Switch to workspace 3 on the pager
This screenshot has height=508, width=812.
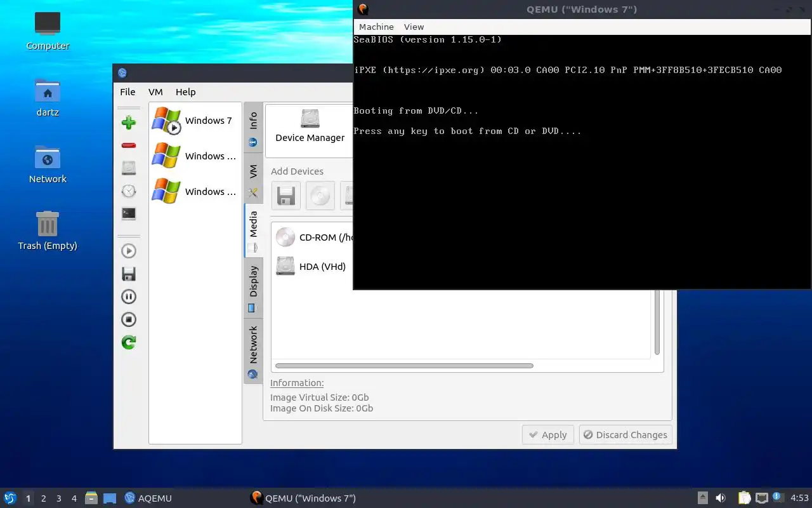tap(58, 498)
